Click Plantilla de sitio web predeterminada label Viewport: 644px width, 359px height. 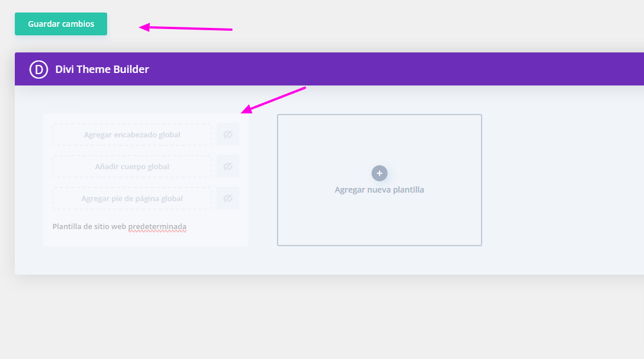pyautogui.click(x=120, y=226)
